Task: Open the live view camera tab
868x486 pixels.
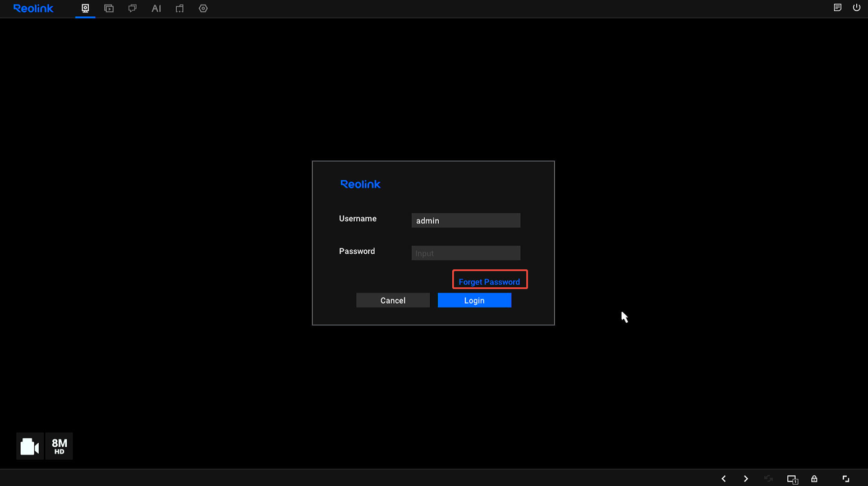Action: tap(85, 8)
